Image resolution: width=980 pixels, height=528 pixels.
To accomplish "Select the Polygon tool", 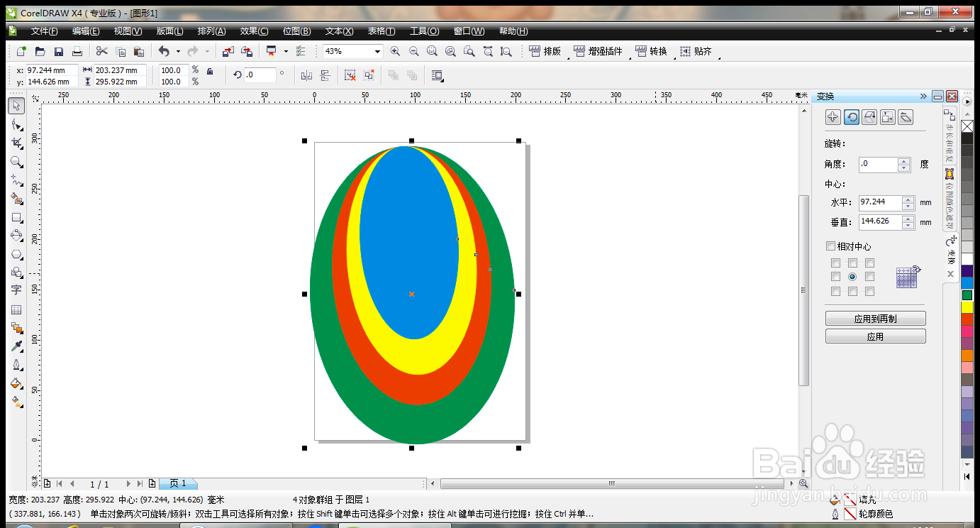I will 16,254.
